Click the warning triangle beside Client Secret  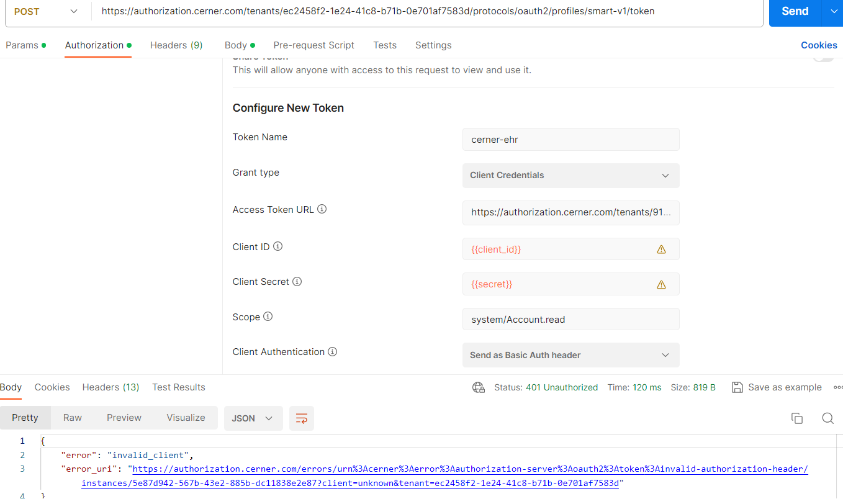click(661, 284)
